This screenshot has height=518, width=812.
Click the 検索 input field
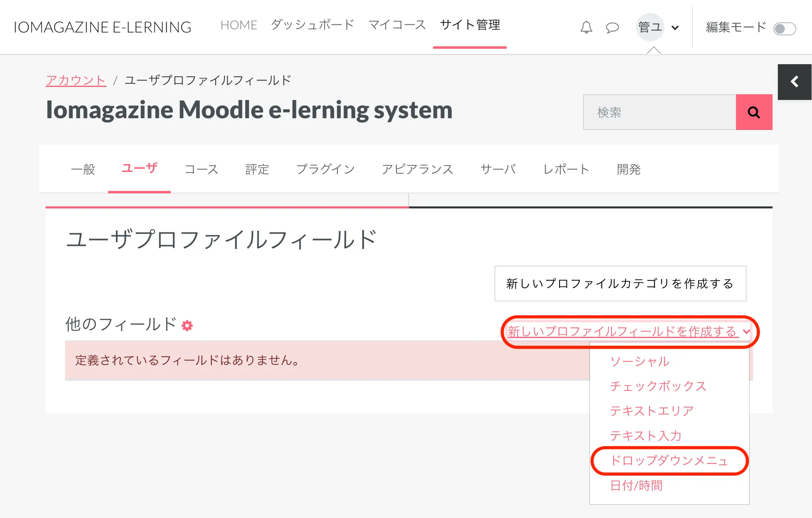[x=659, y=112]
